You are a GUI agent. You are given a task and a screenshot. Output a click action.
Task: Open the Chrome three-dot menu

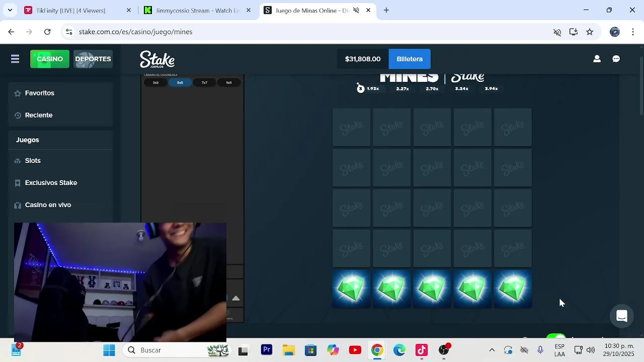click(632, 32)
